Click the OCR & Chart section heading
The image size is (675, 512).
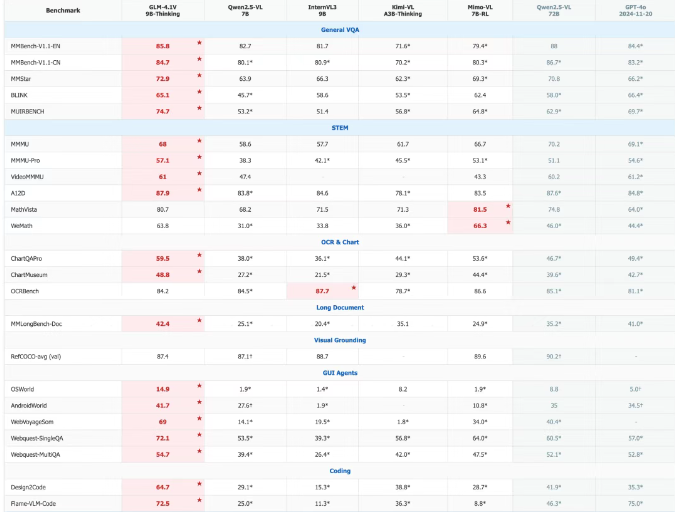click(x=340, y=242)
